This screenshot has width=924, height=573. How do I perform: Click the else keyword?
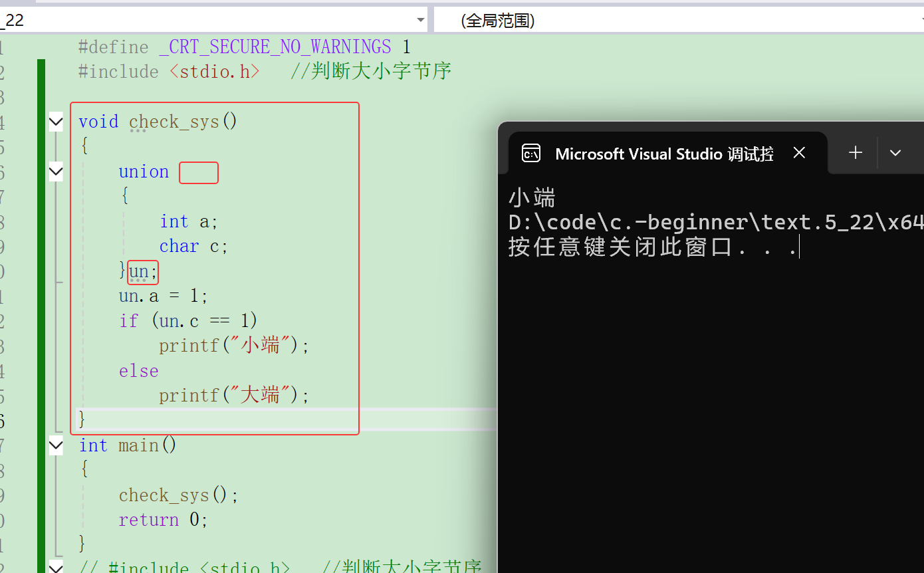point(139,371)
